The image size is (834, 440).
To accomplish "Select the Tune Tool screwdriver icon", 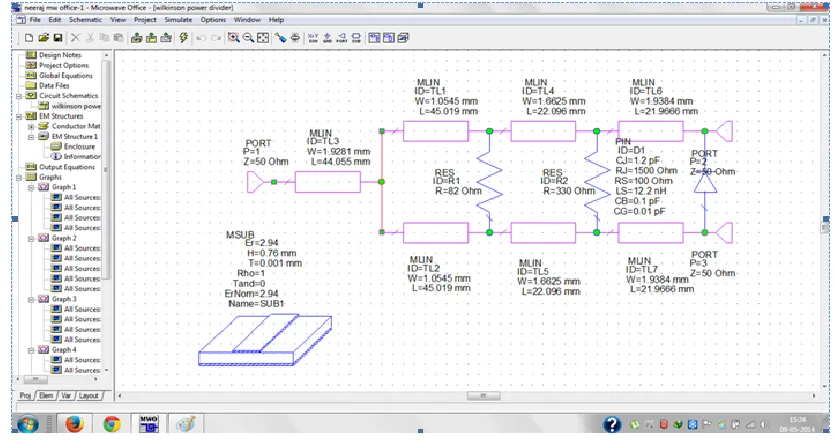I will (x=280, y=38).
